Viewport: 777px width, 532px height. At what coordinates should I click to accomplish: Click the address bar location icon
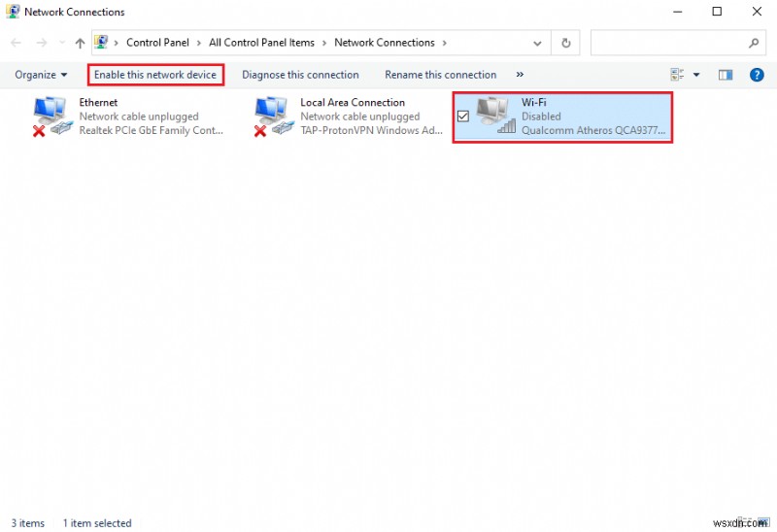coord(101,42)
